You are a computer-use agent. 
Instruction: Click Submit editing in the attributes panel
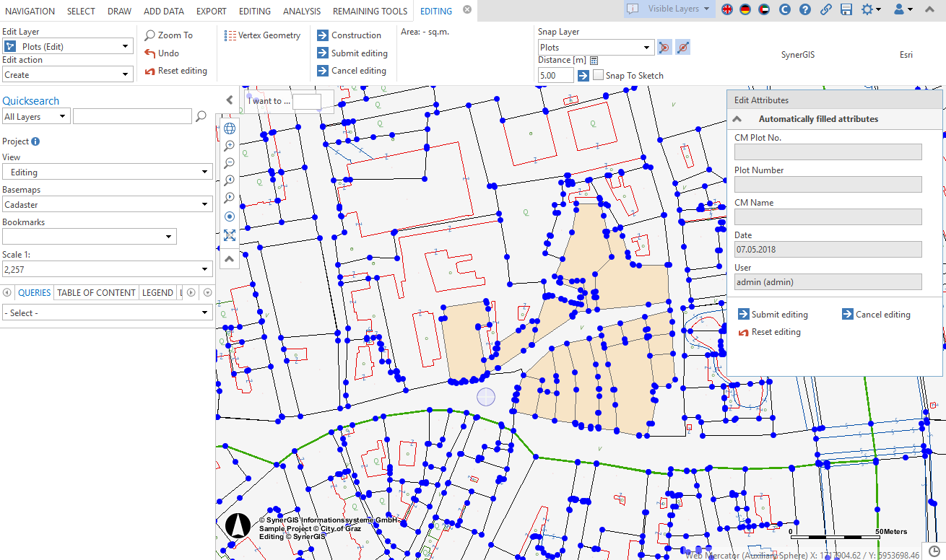[x=773, y=315]
